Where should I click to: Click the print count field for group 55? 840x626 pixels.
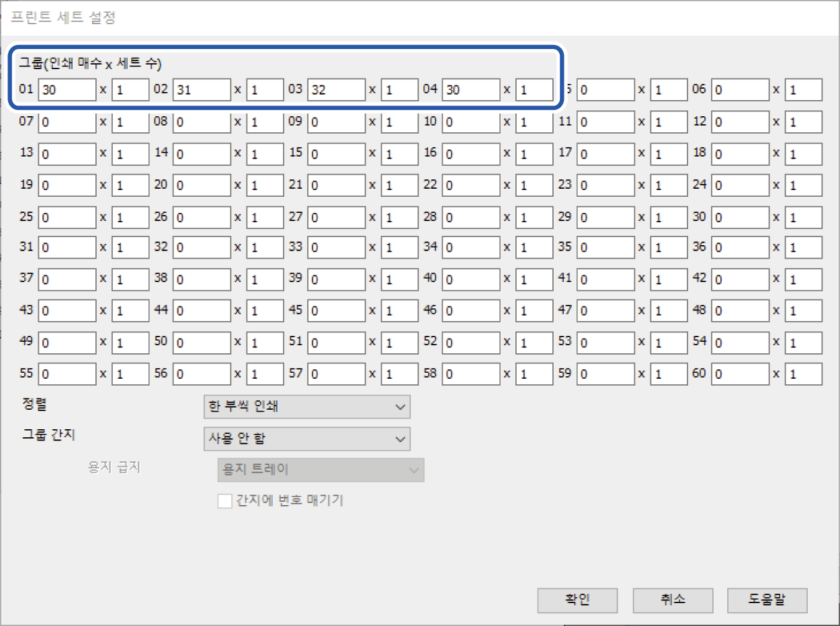pyautogui.click(x=67, y=374)
